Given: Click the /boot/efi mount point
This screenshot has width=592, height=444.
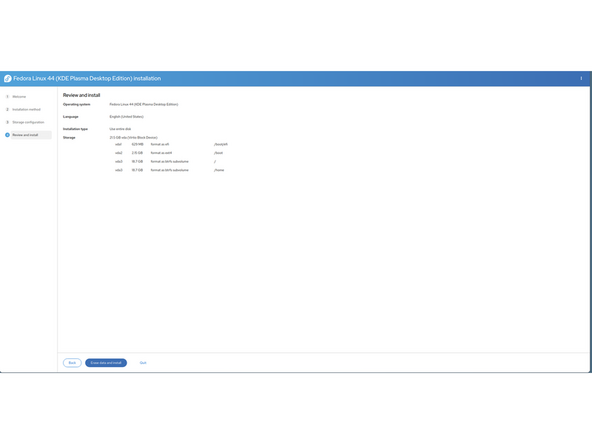Looking at the screenshot, I should [x=221, y=144].
